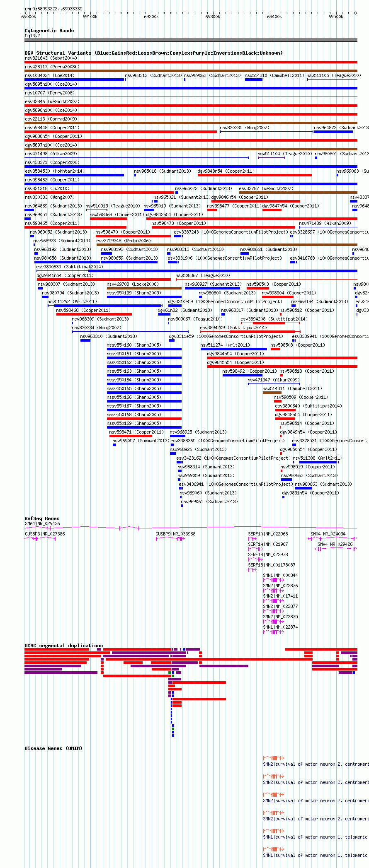Click gene SMN2|NM_022875
Image resolution: width=369 pixels, height=868 pixels.
coord(280,617)
